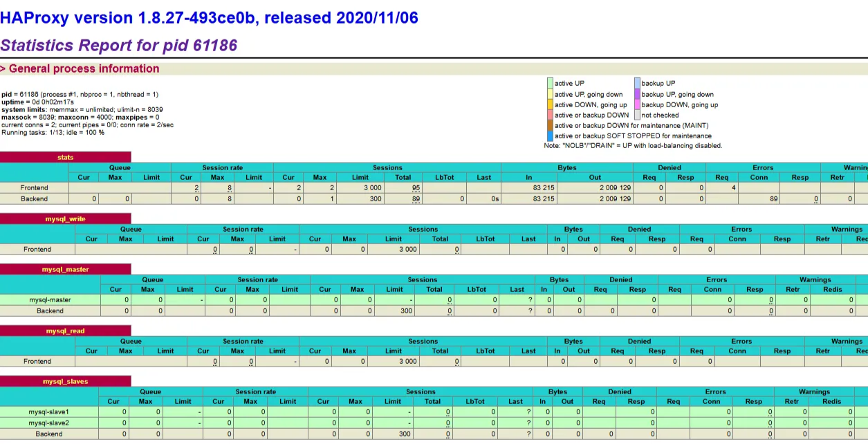Image resolution: width=868 pixels, height=444 pixels.
Task: Click the 'not checked' legend swatch
Action: 637,115
